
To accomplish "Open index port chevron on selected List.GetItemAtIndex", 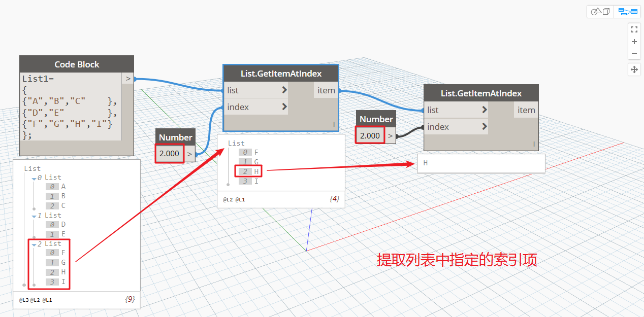I will (x=284, y=107).
